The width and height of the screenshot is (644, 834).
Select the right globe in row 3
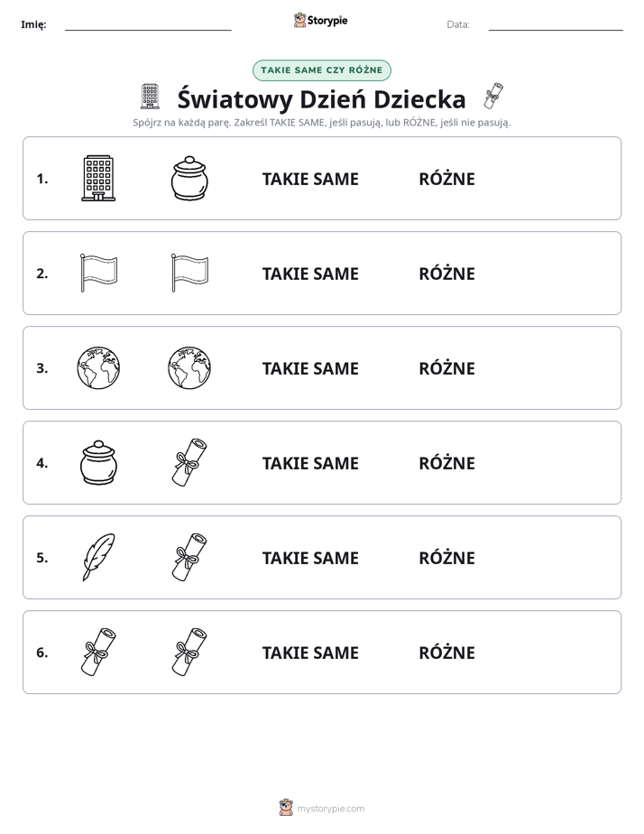(x=189, y=367)
